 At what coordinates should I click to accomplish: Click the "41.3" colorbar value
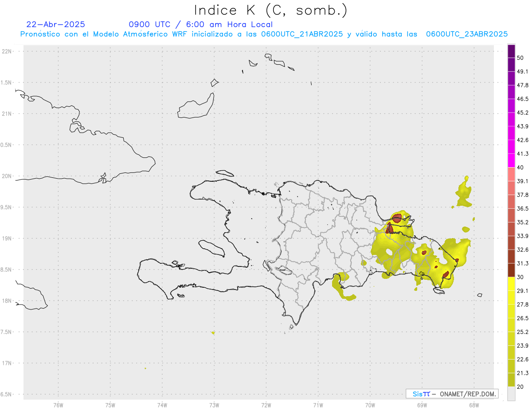(522, 154)
